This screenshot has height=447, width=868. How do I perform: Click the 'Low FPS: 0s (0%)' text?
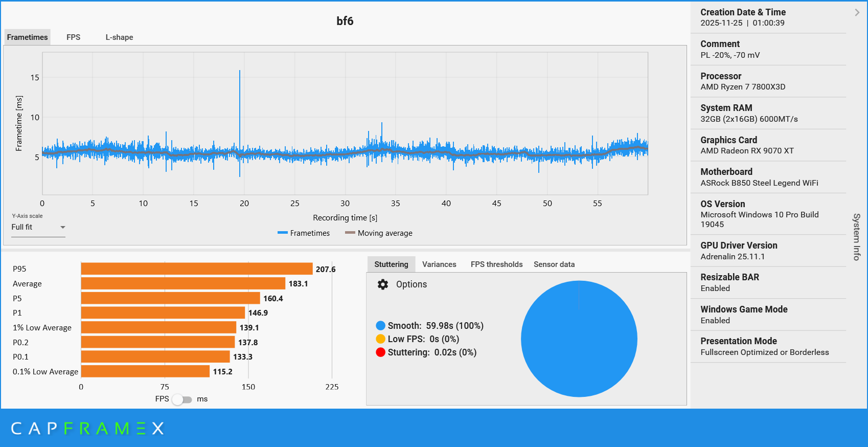coord(423,339)
